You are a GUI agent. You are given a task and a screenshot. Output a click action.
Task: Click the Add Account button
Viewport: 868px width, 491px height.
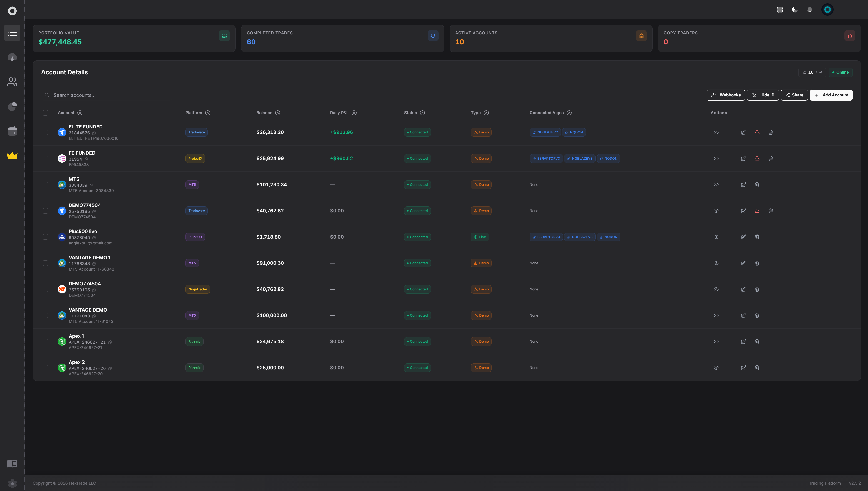coord(831,95)
